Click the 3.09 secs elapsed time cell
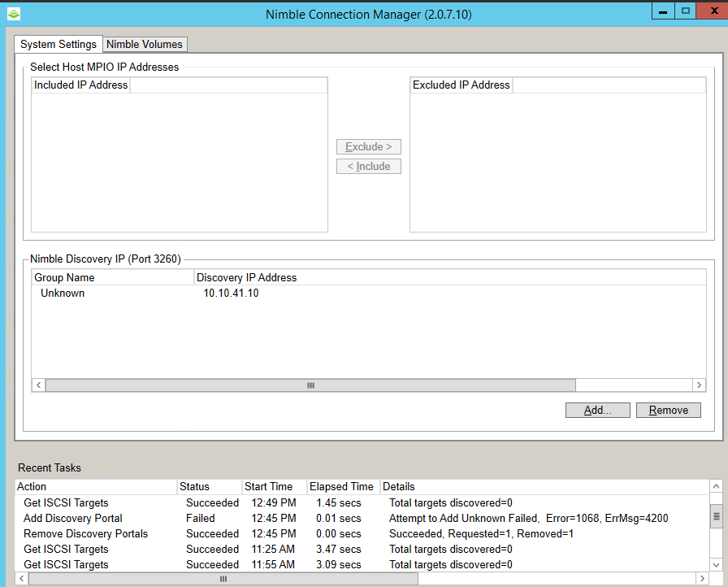 coord(339,564)
